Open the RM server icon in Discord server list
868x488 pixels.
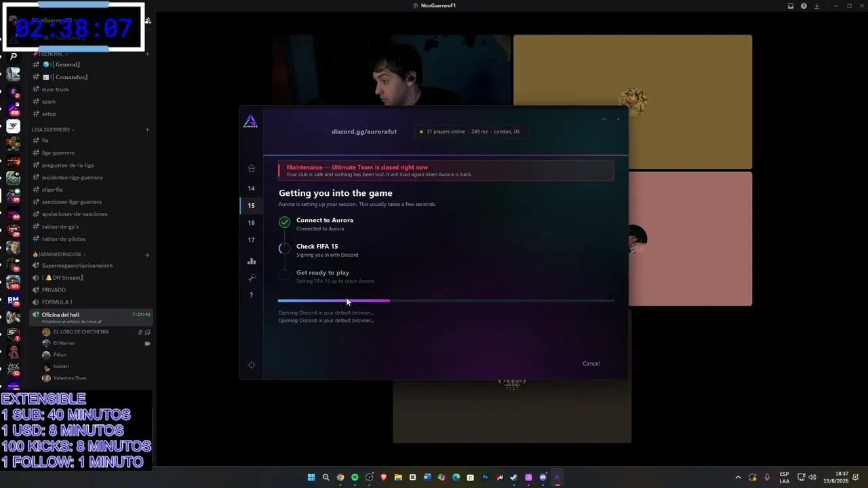[13, 299]
